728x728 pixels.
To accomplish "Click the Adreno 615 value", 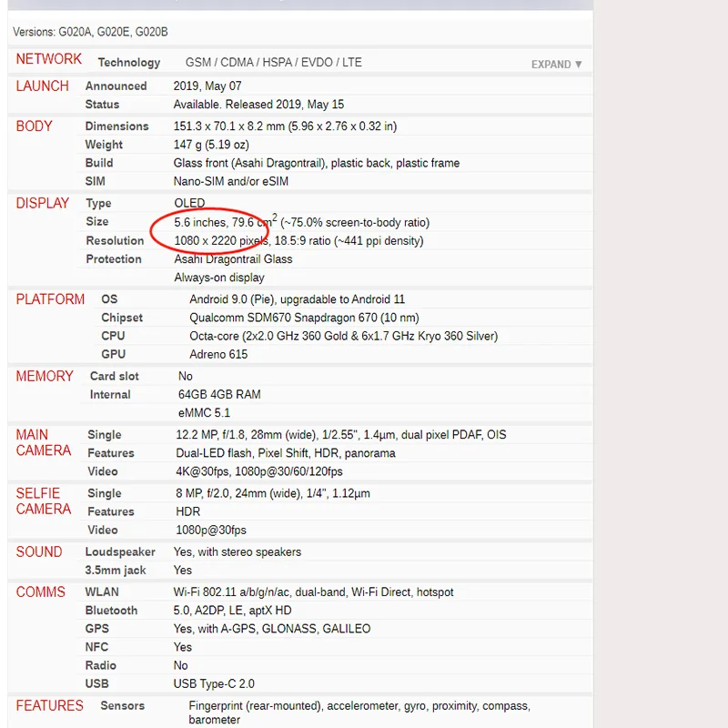I will point(218,354).
